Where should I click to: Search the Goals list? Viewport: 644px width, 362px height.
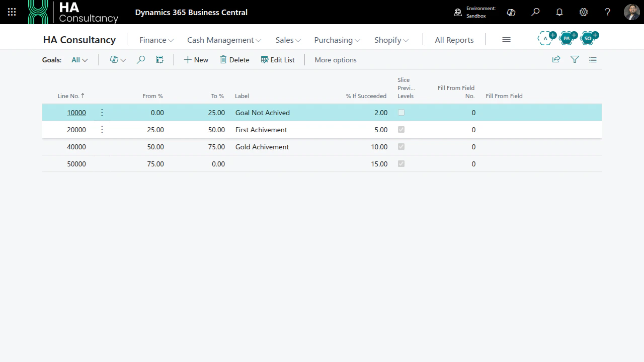point(141,60)
